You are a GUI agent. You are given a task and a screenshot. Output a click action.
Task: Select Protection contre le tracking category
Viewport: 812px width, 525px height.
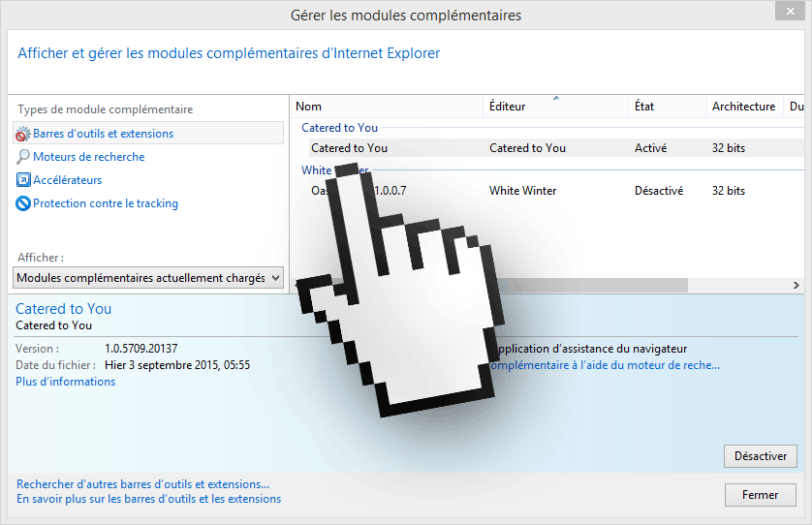coord(105,203)
